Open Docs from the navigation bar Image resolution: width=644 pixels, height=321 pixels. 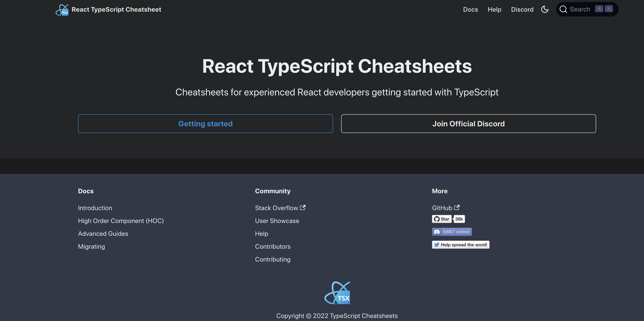point(470,9)
